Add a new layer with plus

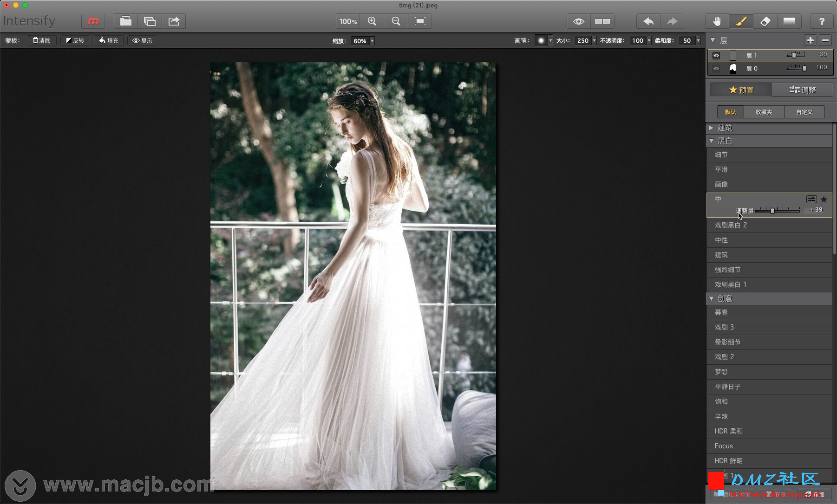click(x=811, y=40)
